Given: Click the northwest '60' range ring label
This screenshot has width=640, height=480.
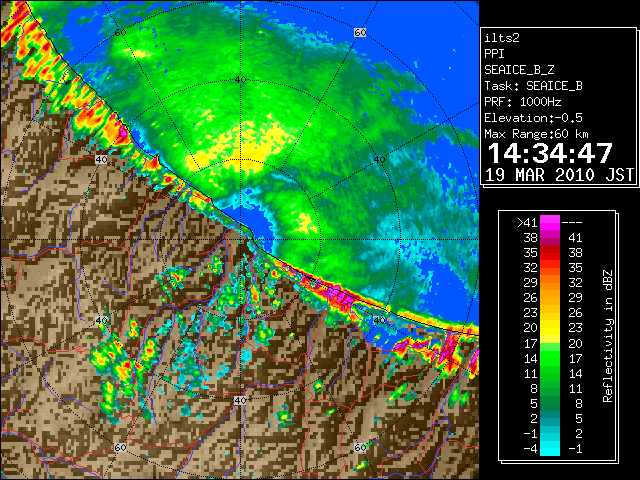Looking at the screenshot, I should [120, 32].
